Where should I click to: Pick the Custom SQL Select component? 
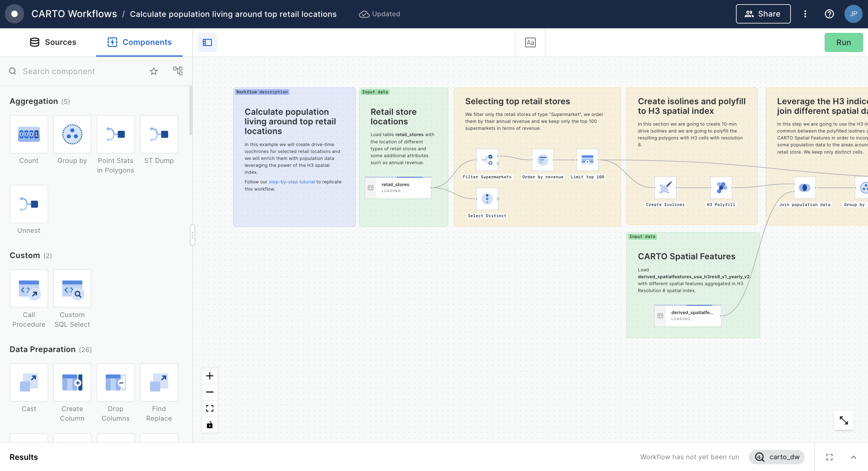pyautogui.click(x=72, y=289)
